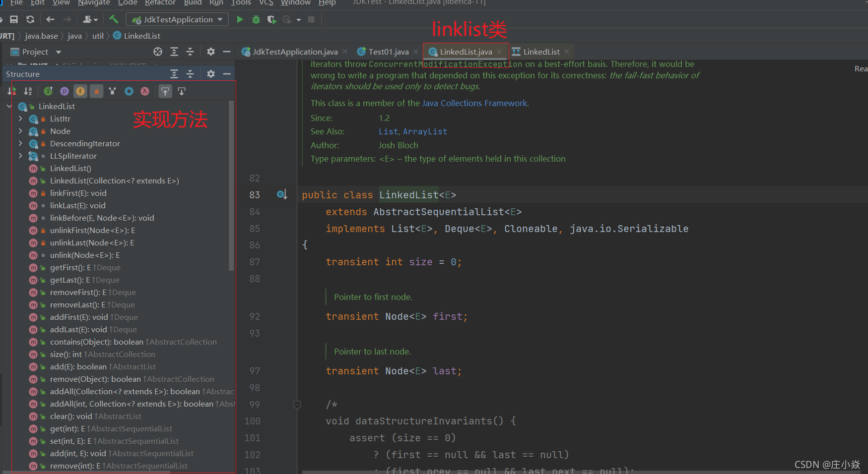Toggle Autoscroll from Source in Structure toolbar

182,91
